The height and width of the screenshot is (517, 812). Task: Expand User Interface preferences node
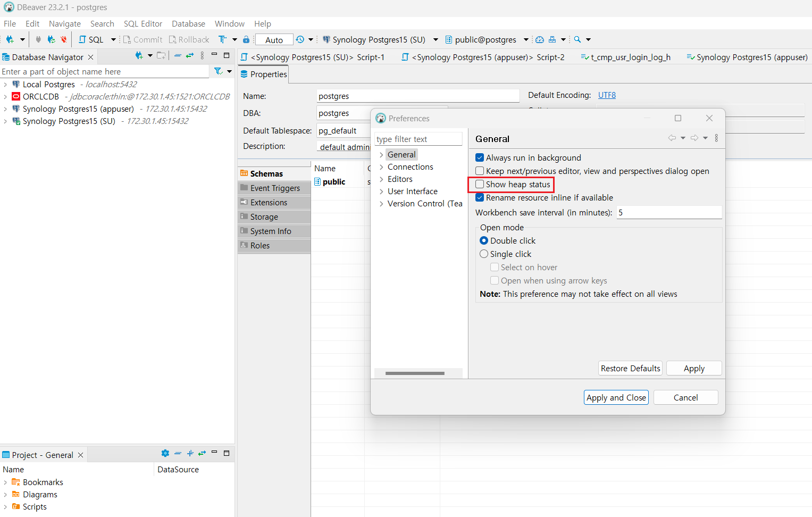(381, 191)
